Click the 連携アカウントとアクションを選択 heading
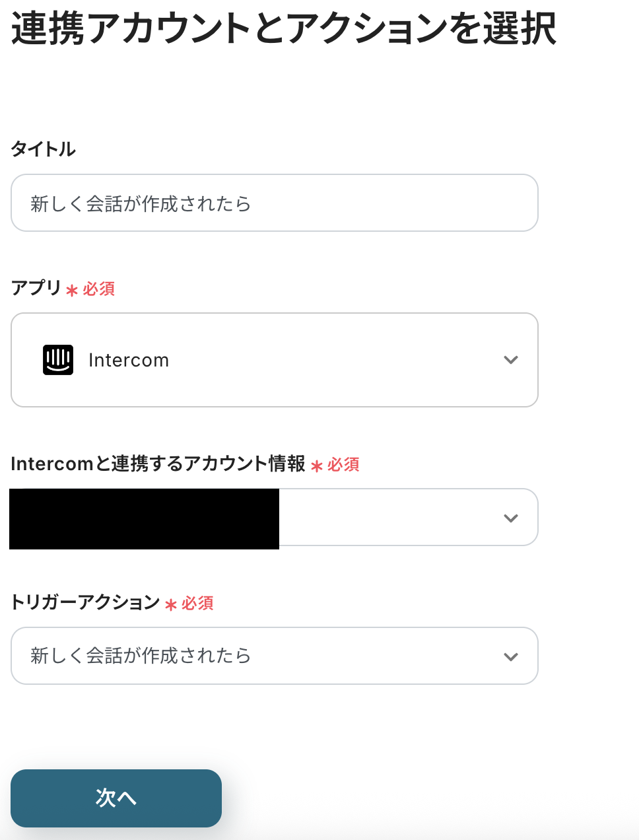The image size is (639, 840). [x=284, y=29]
